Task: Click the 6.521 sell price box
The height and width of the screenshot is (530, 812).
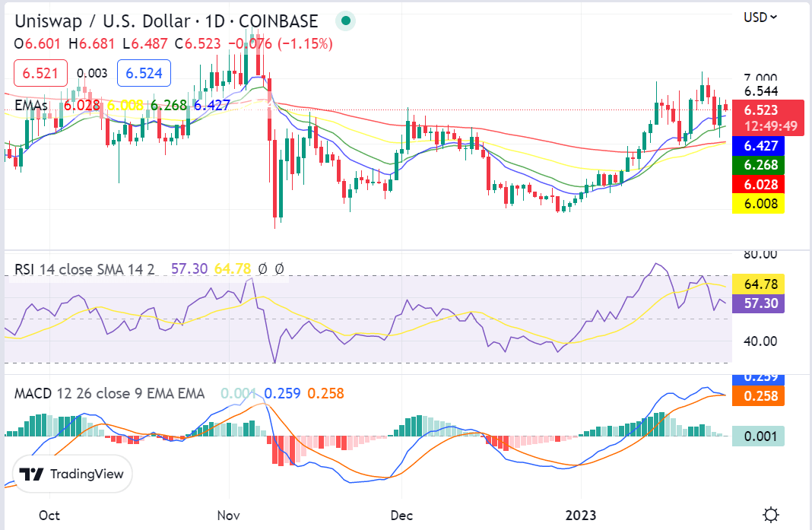Action: click(x=40, y=73)
